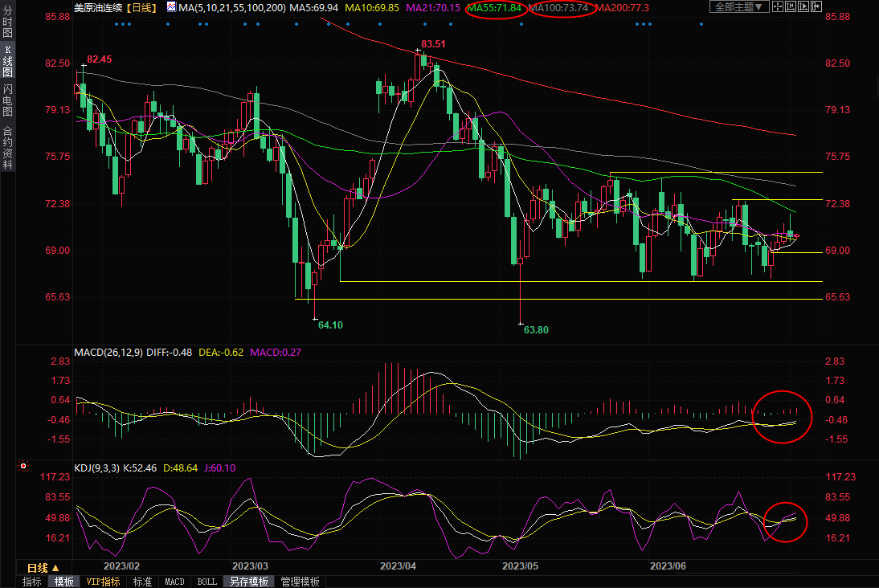Open the 全部主题 dropdown

point(739,6)
